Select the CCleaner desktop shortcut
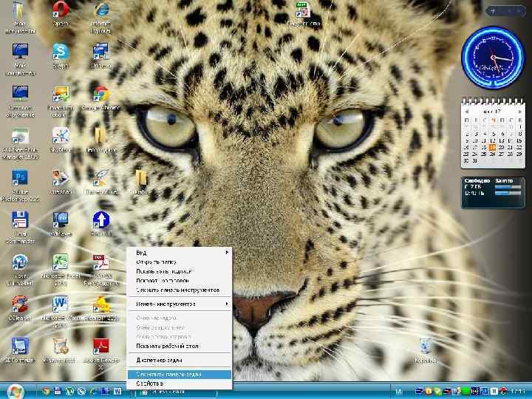Image resolution: width=532 pixels, height=399 pixels. click(x=20, y=308)
